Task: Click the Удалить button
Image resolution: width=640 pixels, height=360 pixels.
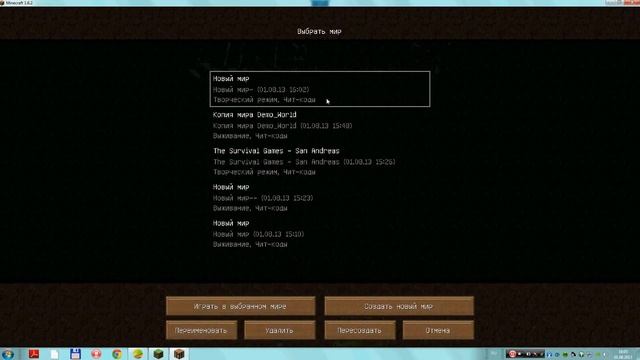Action: [280, 330]
